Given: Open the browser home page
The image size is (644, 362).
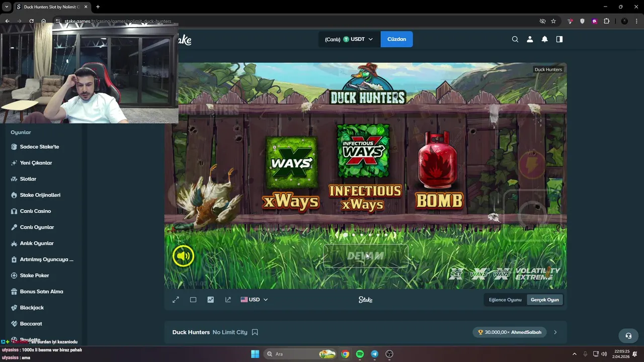Looking at the screenshot, I should pyautogui.click(x=43, y=21).
